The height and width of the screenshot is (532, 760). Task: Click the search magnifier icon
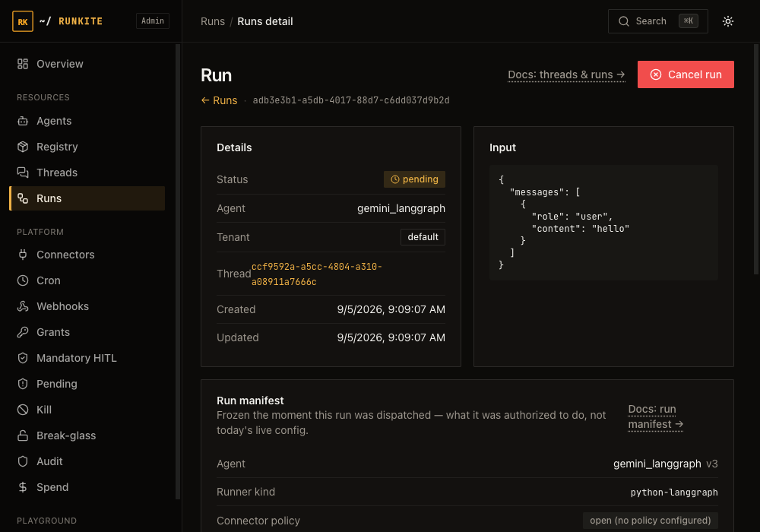tap(624, 21)
